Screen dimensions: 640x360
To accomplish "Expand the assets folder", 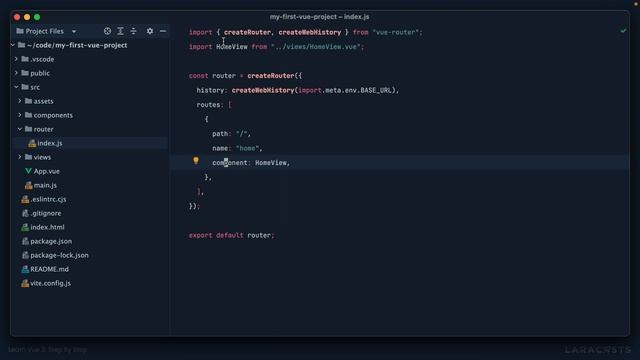I will pyautogui.click(x=20, y=101).
